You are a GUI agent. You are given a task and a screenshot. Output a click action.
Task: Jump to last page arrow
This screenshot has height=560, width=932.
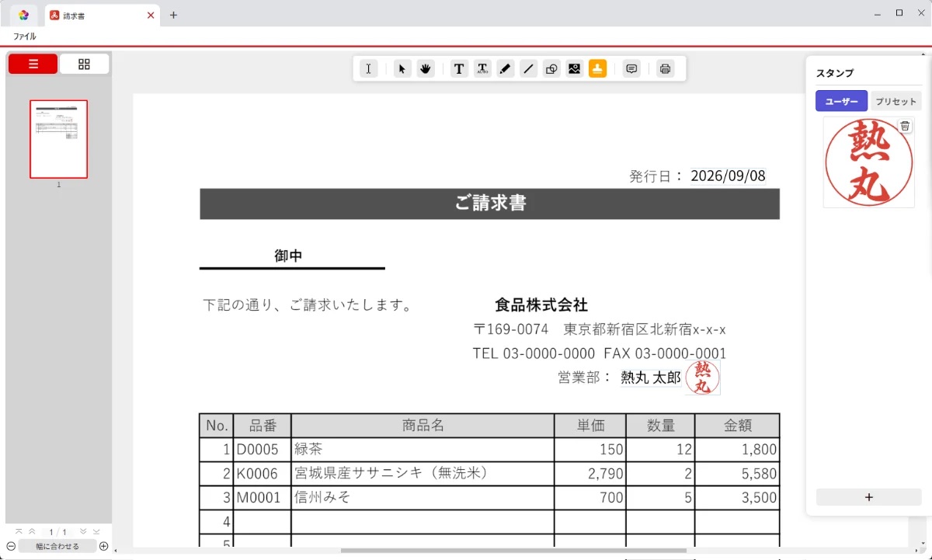pyautogui.click(x=96, y=531)
